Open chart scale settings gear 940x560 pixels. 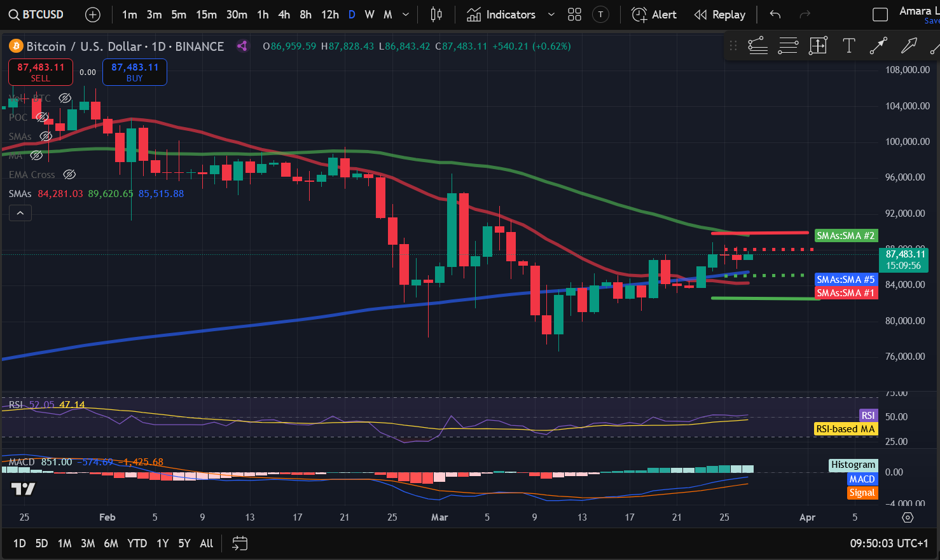click(x=908, y=517)
